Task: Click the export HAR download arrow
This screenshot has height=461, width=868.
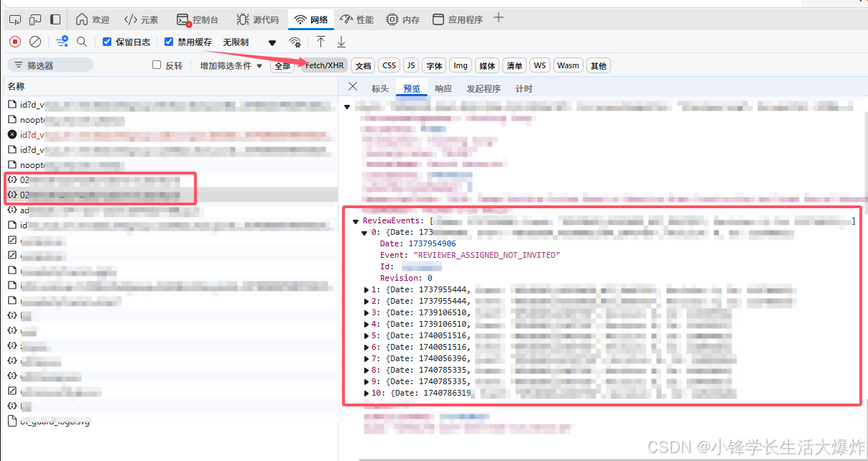Action: point(341,42)
